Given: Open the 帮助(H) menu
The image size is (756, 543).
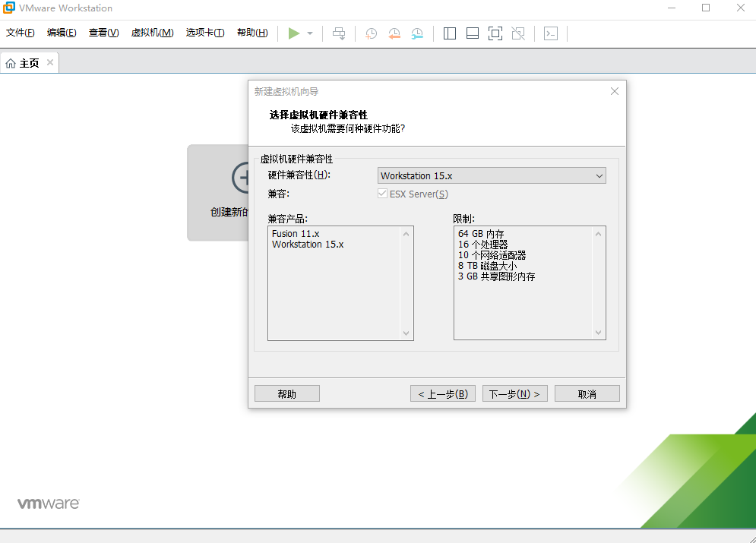Looking at the screenshot, I should pos(253,33).
